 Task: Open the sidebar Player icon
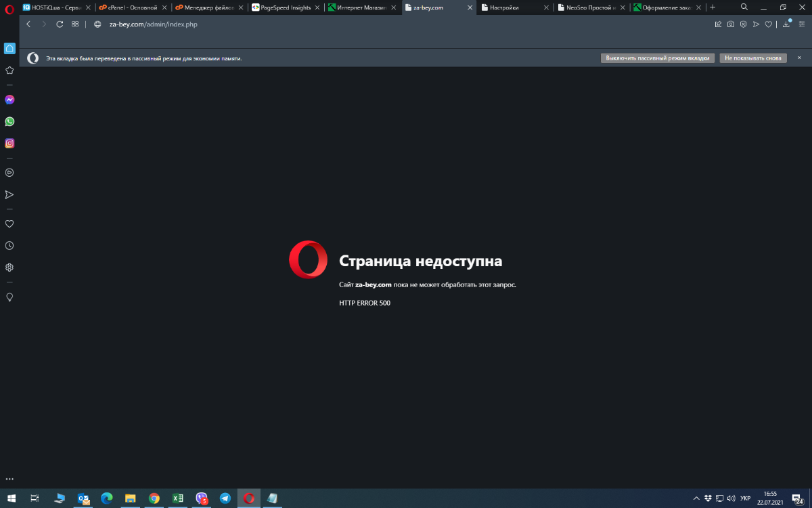pos(9,173)
